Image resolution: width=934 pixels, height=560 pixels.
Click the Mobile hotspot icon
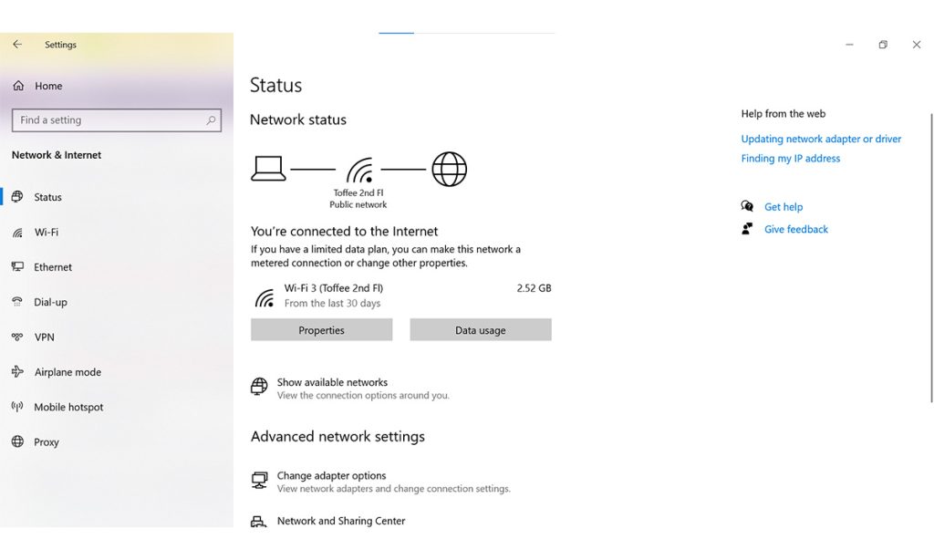18,407
